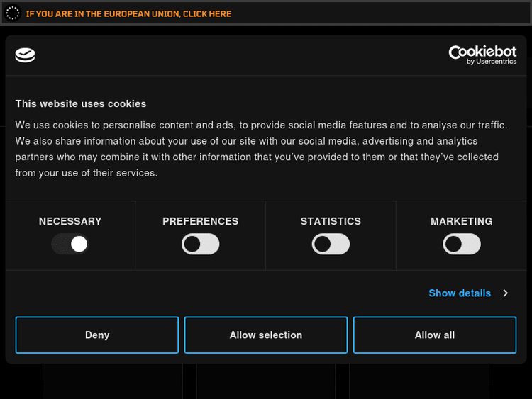Open the Show details link
The width and height of the screenshot is (532, 399).
click(x=460, y=293)
